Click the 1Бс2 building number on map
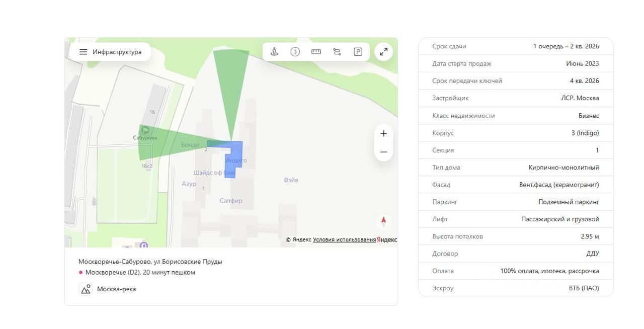 146,166
